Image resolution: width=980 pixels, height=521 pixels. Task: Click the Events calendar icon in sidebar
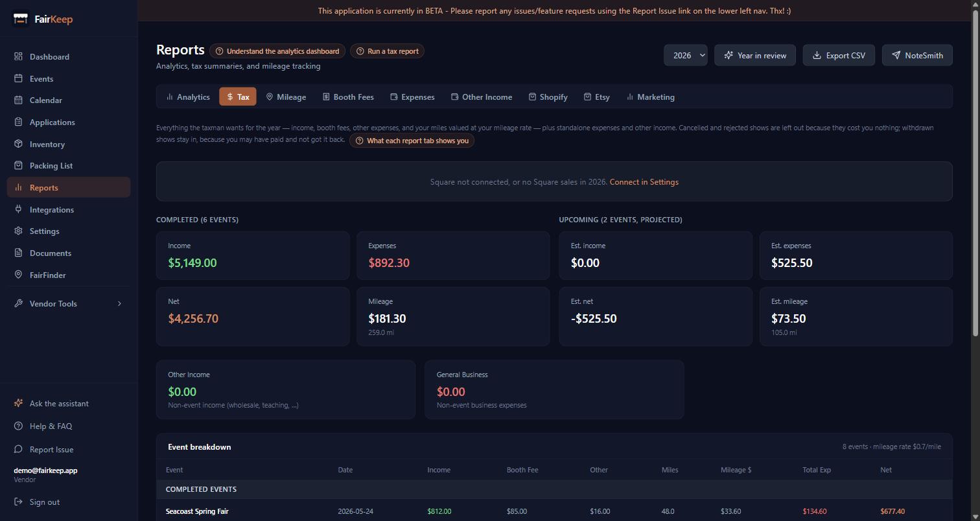18,78
